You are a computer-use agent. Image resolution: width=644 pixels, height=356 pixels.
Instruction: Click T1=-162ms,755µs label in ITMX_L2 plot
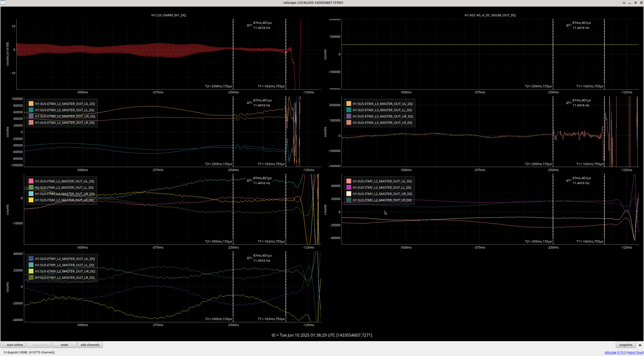pyautogui.click(x=271, y=241)
